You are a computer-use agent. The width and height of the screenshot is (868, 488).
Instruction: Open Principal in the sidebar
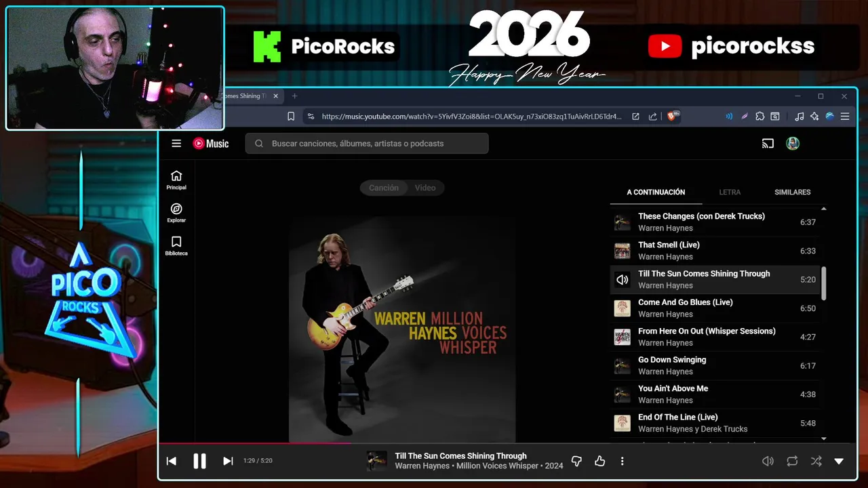pos(176,180)
